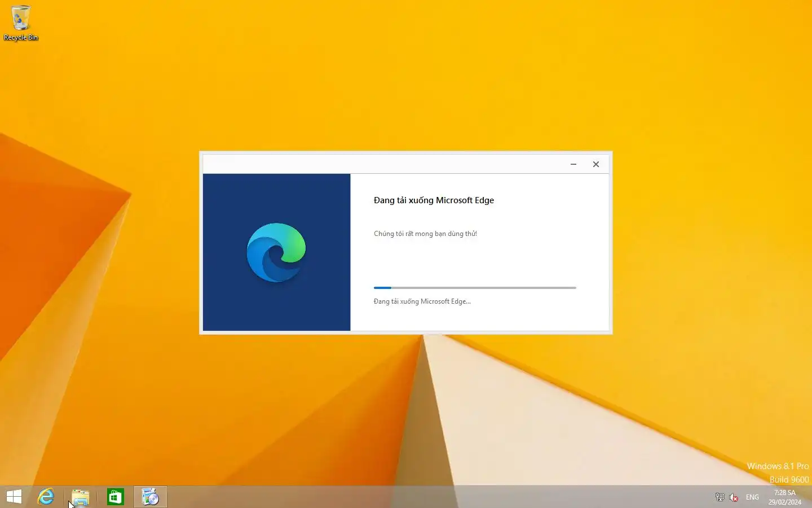Select the Edge installer taskbar icon
This screenshot has width=812, height=508.
[151, 497]
